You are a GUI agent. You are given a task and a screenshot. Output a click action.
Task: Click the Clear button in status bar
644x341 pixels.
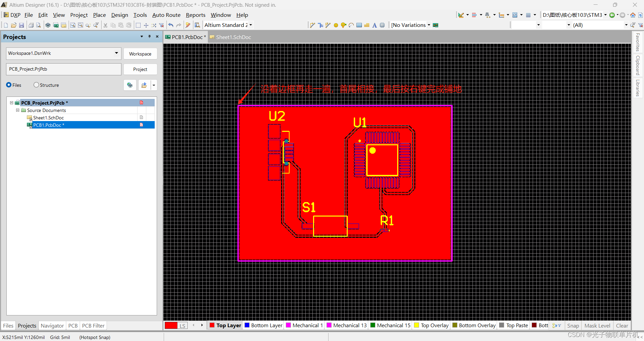pos(622,326)
